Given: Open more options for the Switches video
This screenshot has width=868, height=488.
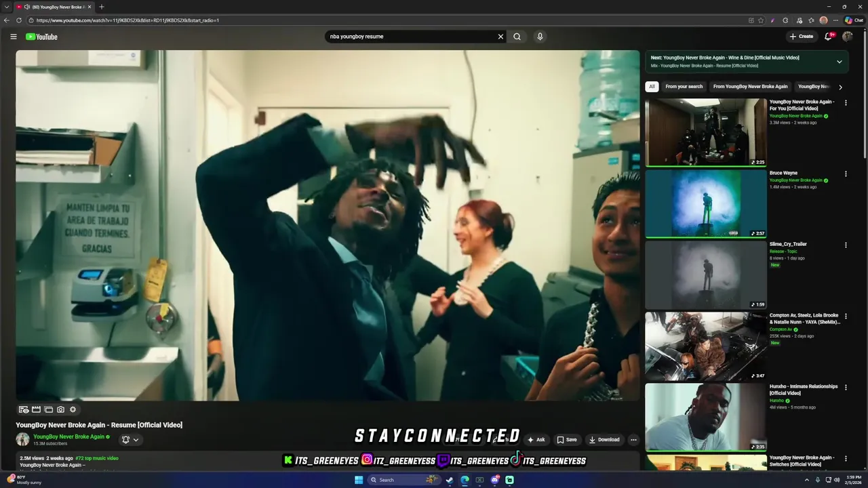Looking at the screenshot, I should (x=846, y=459).
